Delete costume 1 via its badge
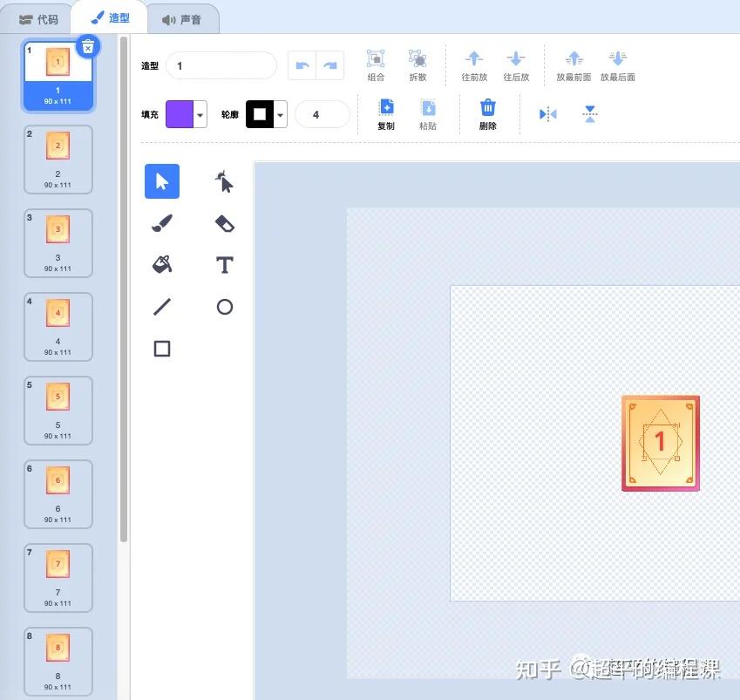This screenshot has width=740, height=700. tap(88, 46)
